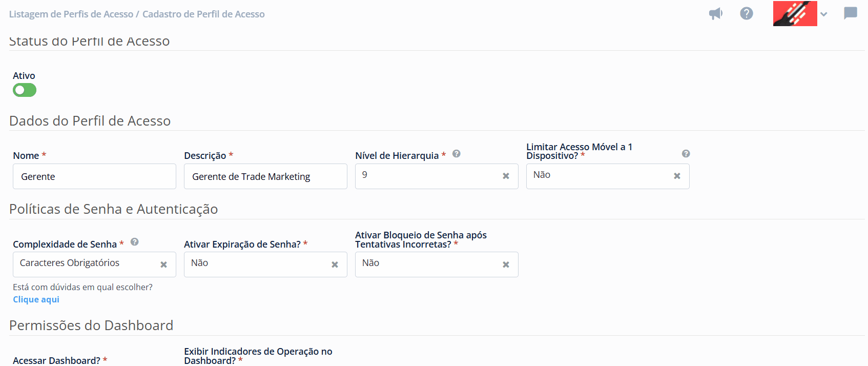Open the announcements megaphone icon
The height and width of the screenshot is (366, 868).
coord(715,14)
